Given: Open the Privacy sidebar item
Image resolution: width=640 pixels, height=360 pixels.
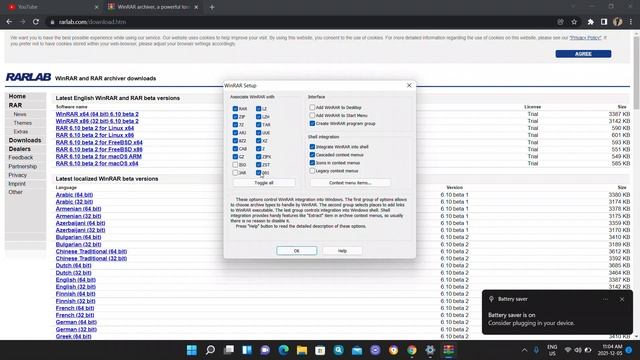Looking at the screenshot, I should tap(18, 175).
